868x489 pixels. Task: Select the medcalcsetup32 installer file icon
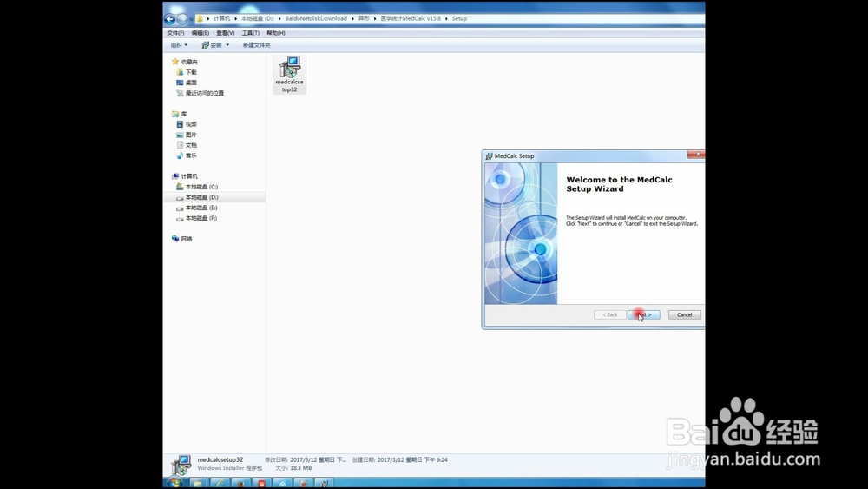point(290,74)
